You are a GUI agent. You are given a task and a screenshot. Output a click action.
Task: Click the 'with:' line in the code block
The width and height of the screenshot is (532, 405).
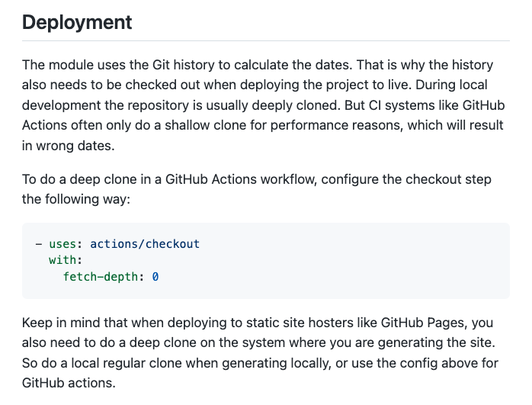[65, 260]
